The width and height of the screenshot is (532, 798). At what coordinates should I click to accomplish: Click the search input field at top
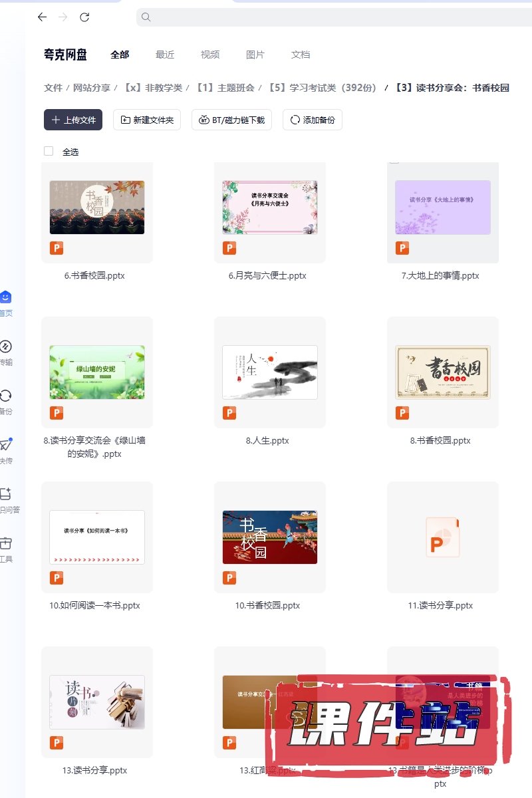332,17
